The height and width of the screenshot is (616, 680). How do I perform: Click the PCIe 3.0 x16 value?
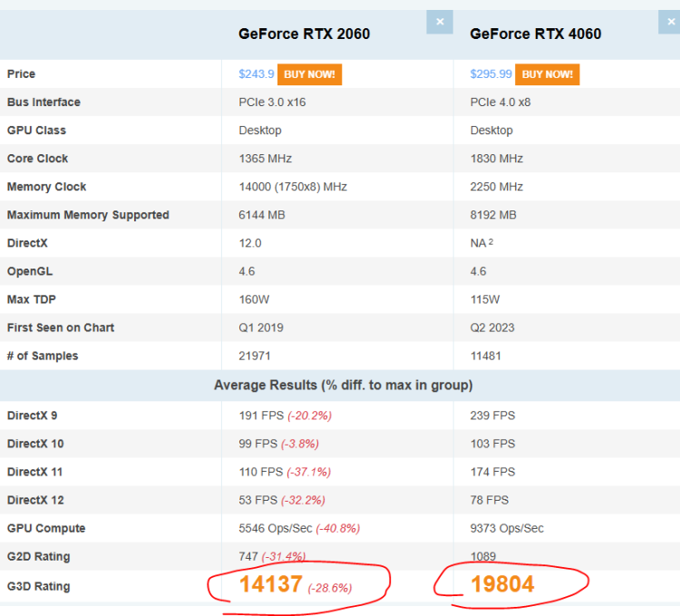coord(272,102)
